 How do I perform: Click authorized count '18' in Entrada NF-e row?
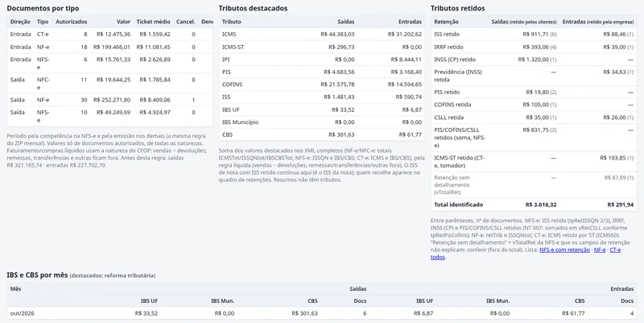pyautogui.click(x=84, y=47)
